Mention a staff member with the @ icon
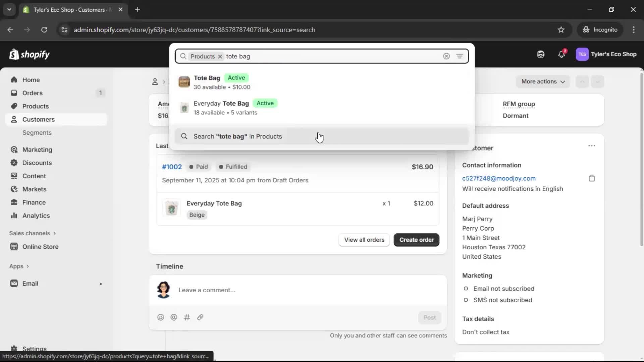Screen dimensions: 644x362 click(174, 317)
